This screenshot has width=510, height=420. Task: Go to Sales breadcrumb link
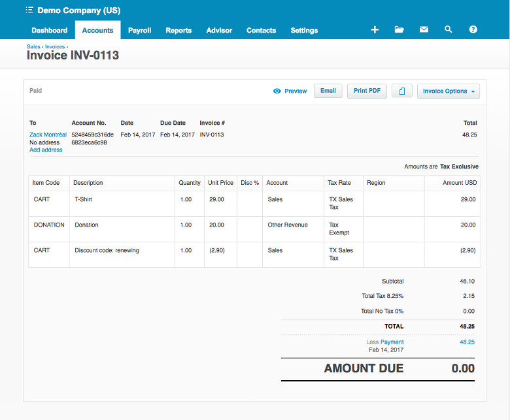tap(33, 47)
